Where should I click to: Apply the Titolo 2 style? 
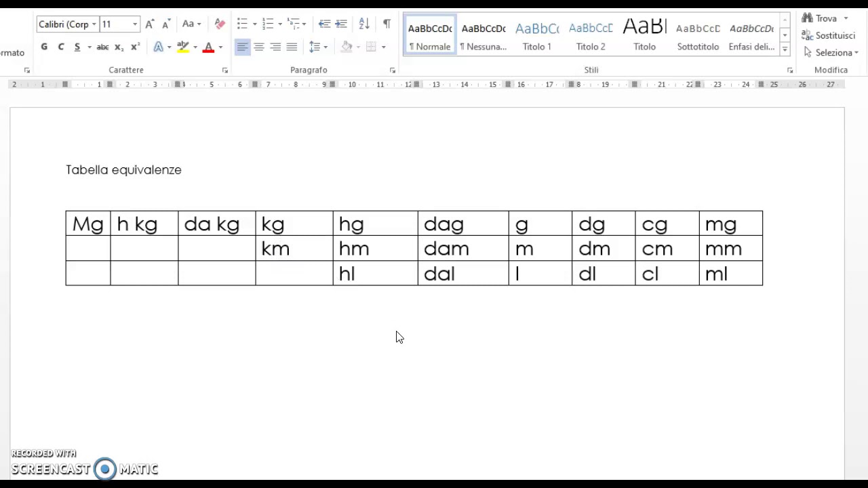pos(591,35)
